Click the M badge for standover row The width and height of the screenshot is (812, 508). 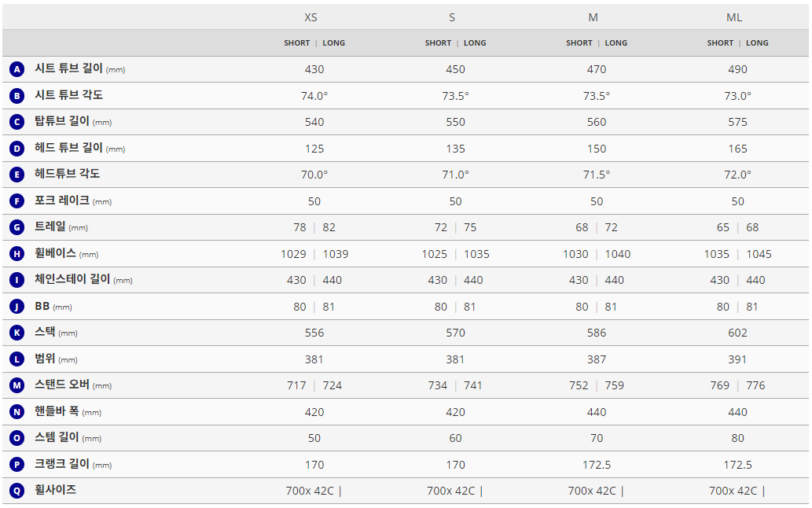click(17, 385)
